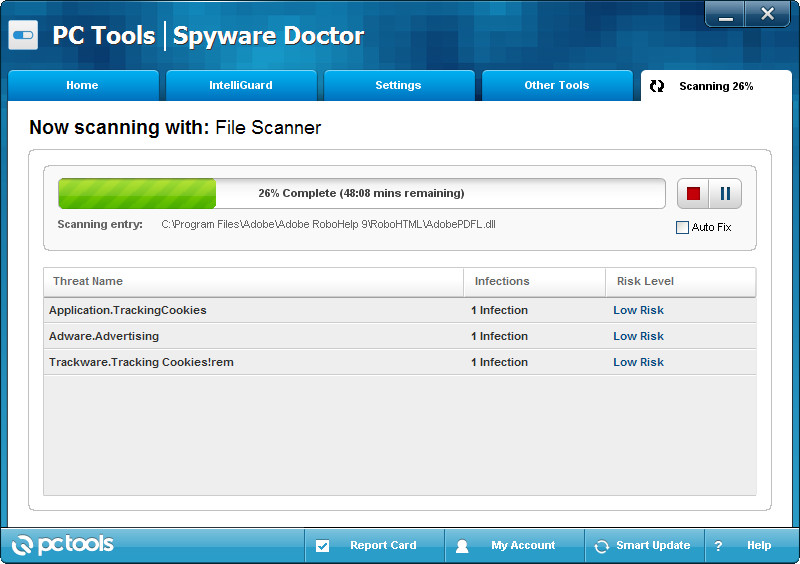Sort by the Infections column header

pos(535,281)
